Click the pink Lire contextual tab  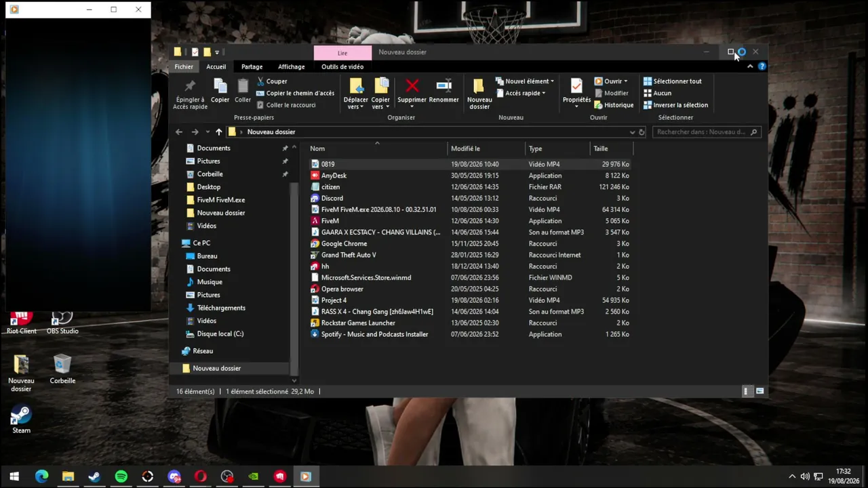[x=342, y=52]
